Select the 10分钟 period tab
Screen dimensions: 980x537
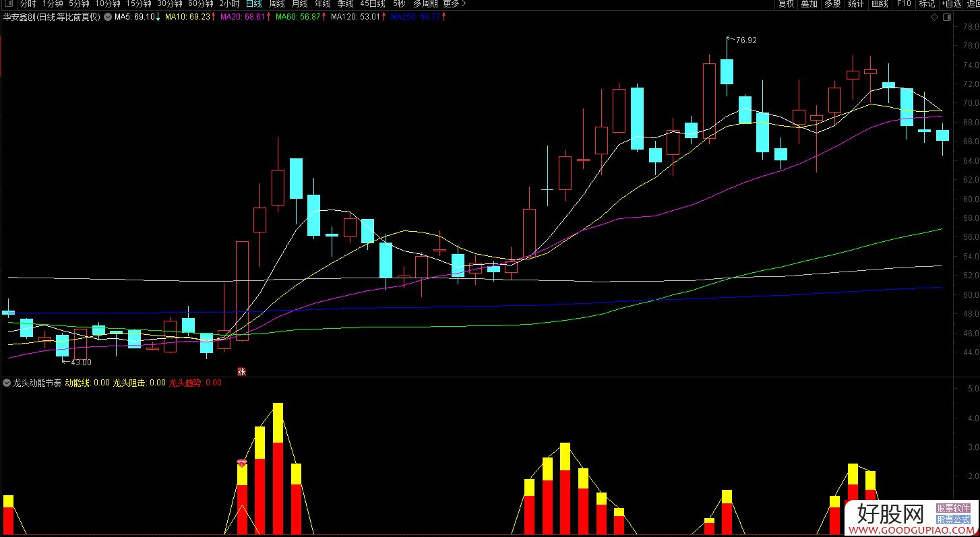coord(108,4)
